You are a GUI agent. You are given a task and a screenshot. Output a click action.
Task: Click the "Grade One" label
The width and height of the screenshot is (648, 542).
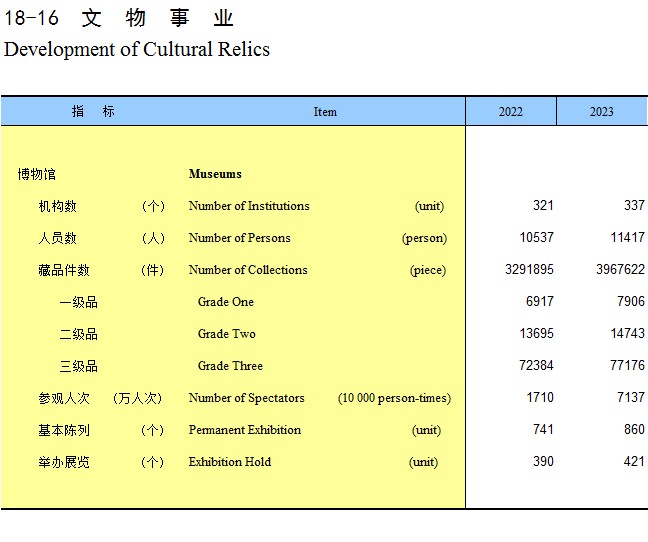pos(226,302)
